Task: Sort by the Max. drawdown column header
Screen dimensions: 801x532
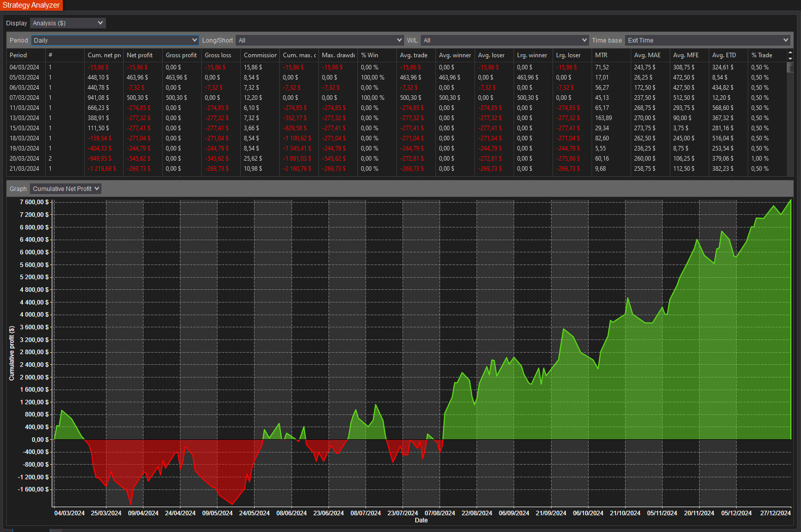Action: pos(338,55)
